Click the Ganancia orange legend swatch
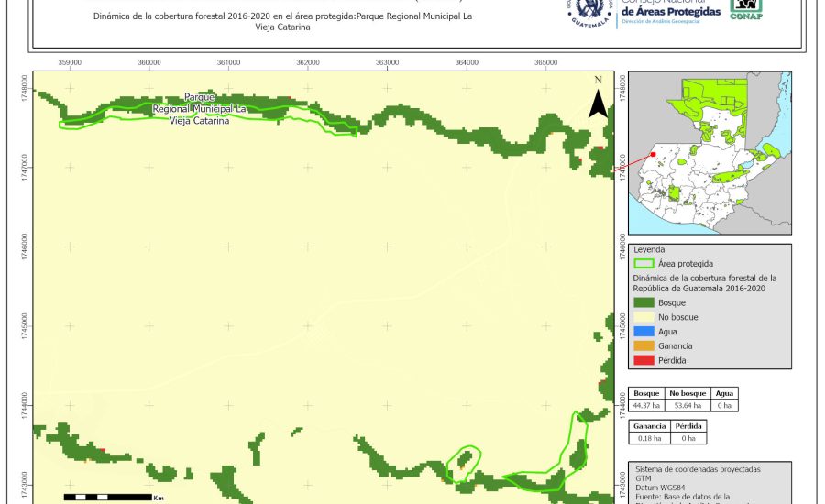The width and height of the screenshot is (825, 504). [x=644, y=346]
